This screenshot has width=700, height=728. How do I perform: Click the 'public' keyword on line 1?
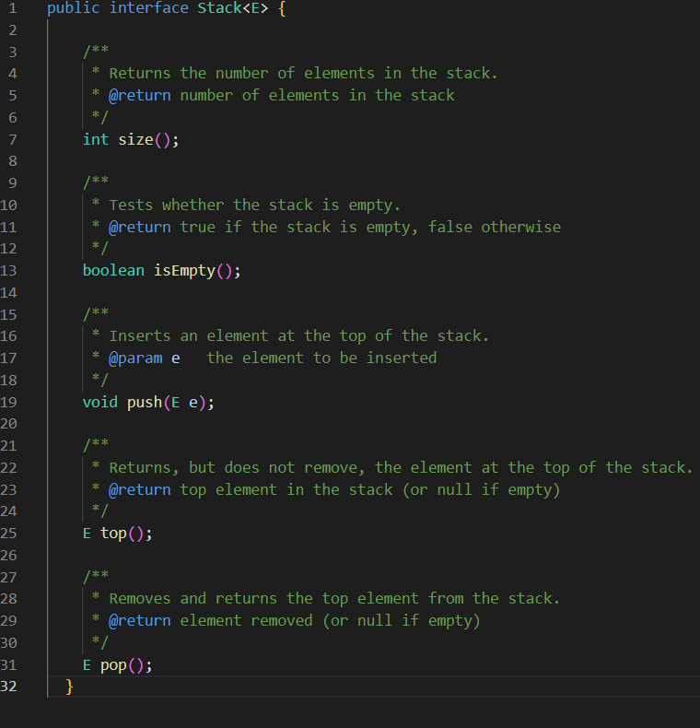74,8
